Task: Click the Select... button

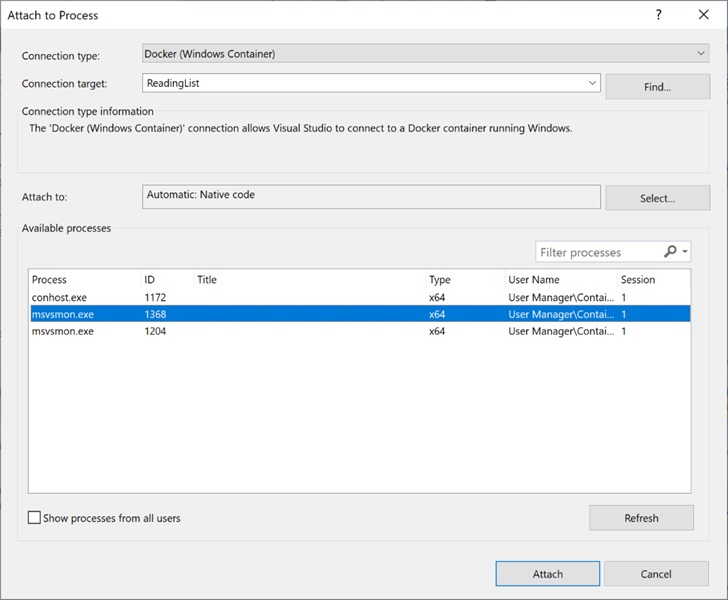Action: [x=656, y=198]
